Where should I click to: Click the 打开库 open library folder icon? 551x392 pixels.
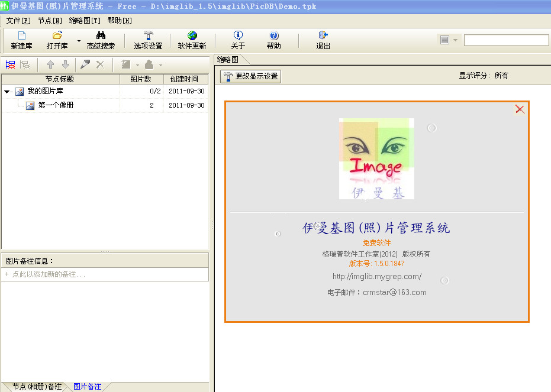pyautogui.click(x=57, y=35)
